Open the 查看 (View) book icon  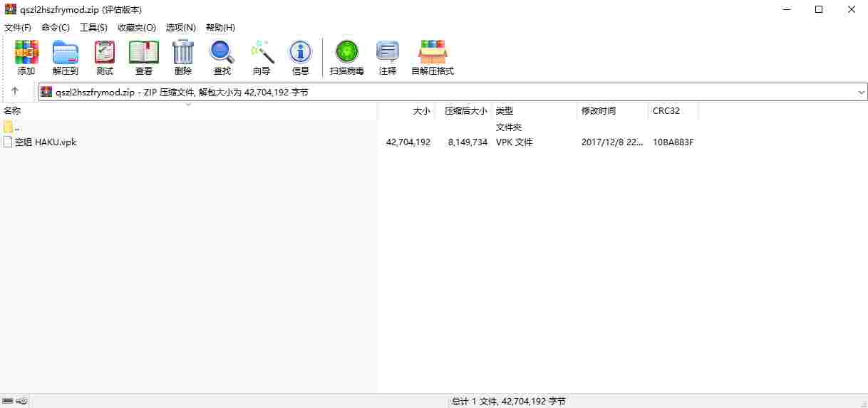144,53
